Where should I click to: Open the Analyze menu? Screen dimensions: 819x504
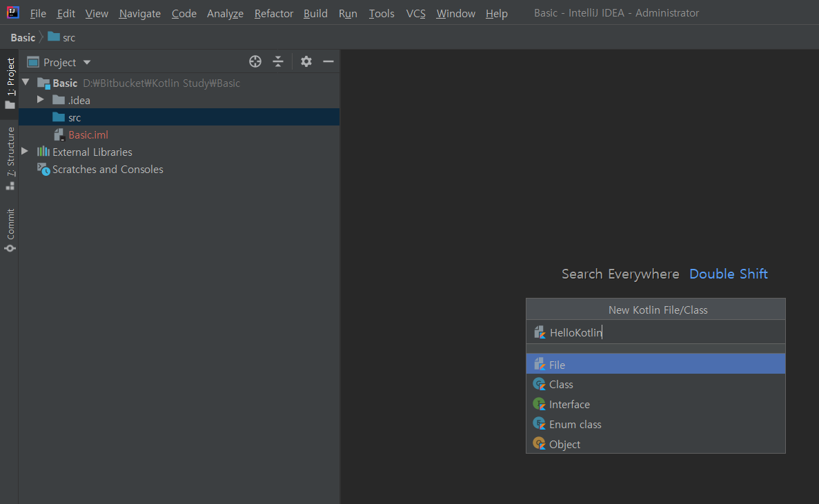click(x=225, y=14)
